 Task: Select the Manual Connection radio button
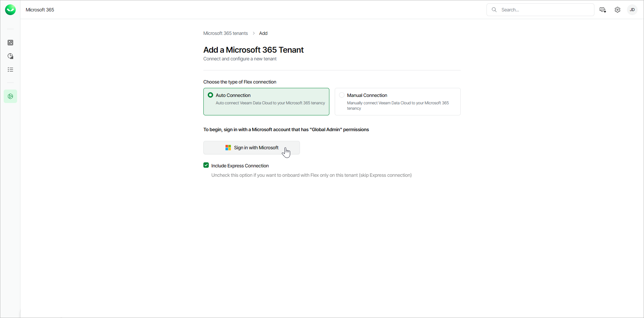342,95
